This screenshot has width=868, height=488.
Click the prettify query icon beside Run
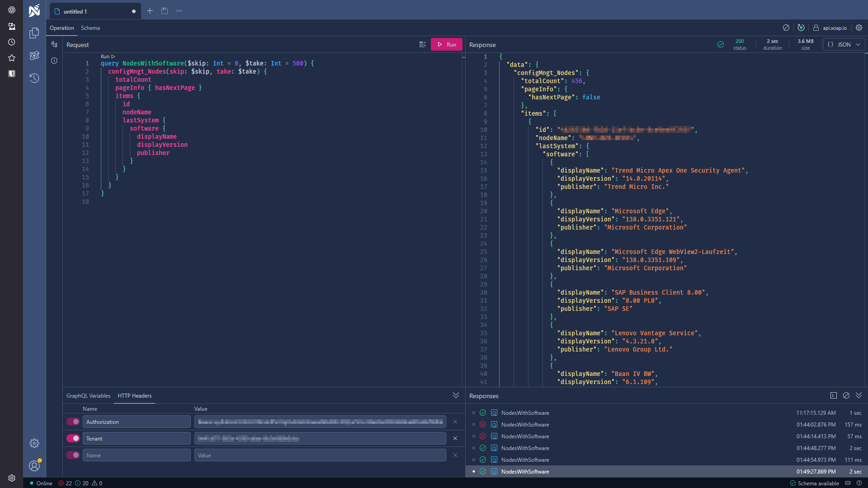tap(423, 44)
